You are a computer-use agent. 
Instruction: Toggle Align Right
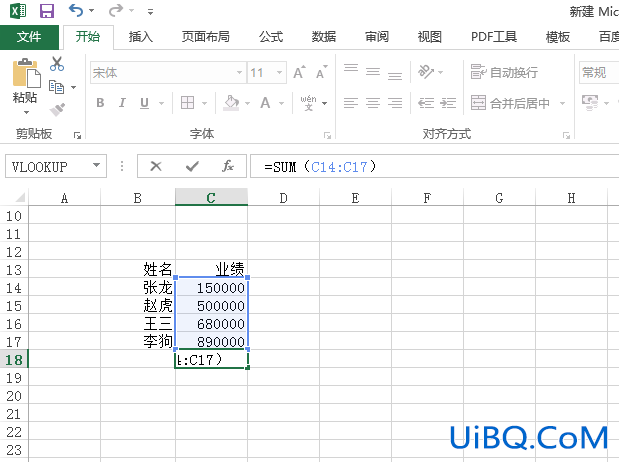[x=395, y=103]
